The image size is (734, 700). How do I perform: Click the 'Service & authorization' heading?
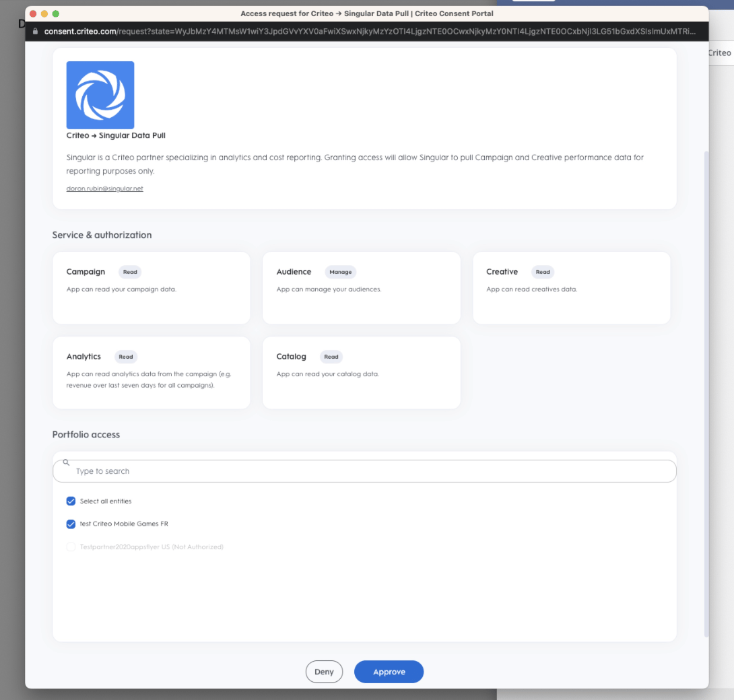tap(102, 235)
